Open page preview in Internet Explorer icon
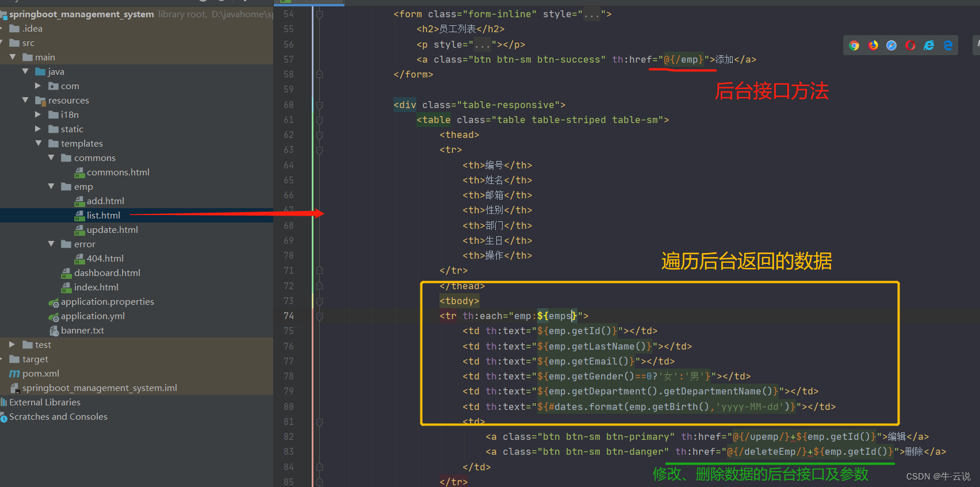980x487 pixels. (929, 45)
